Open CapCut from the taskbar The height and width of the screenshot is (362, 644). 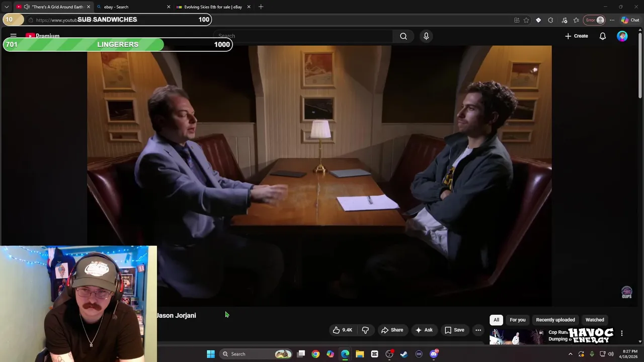point(374,354)
